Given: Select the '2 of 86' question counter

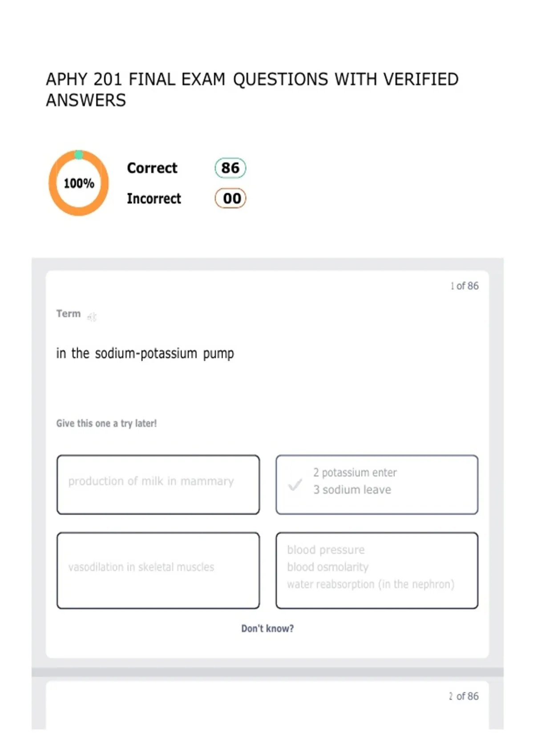Looking at the screenshot, I should click(464, 696).
